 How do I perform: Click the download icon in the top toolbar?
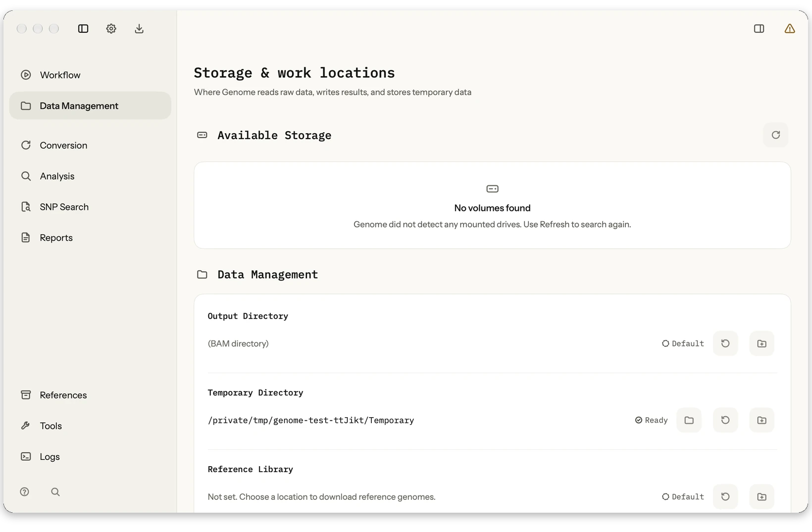click(x=139, y=29)
